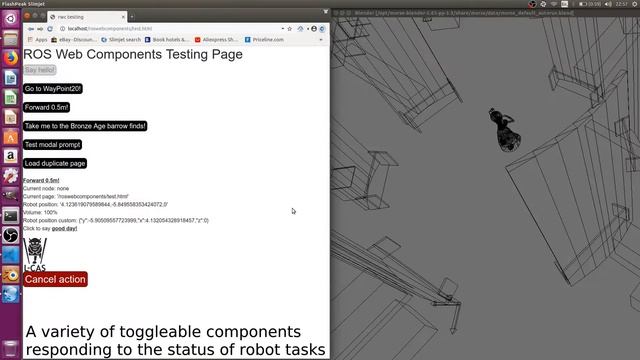This screenshot has height=360, width=640.
Task: Click the 'Volume: 100%' status text
Action: [x=40, y=213]
